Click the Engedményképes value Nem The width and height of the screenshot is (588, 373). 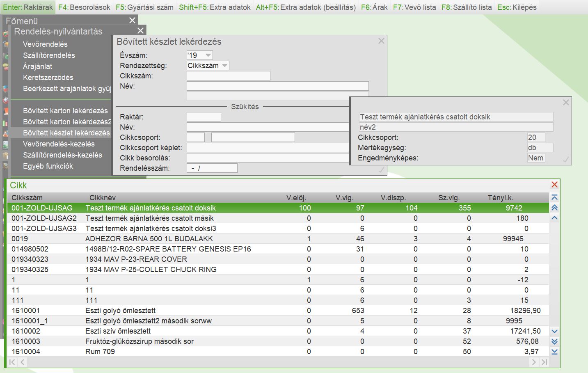click(536, 158)
